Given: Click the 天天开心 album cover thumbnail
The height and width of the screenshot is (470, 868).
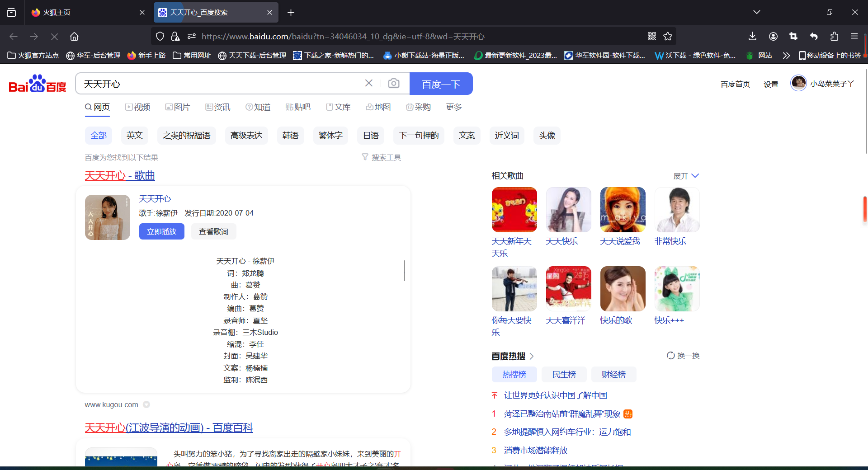Looking at the screenshot, I should click(x=108, y=217).
